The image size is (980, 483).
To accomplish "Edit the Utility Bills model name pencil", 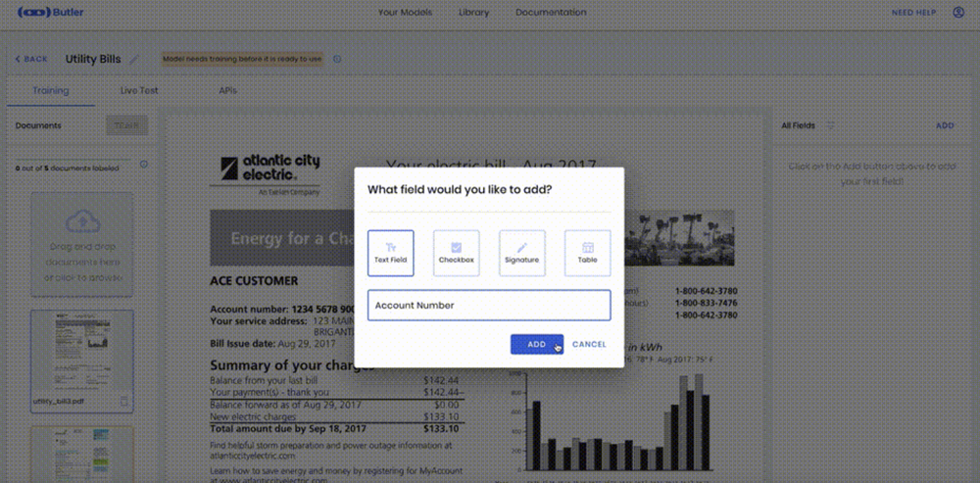I will (133, 60).
